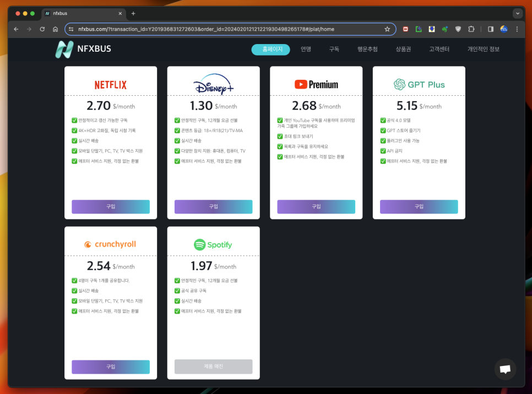
Task: Click 구입 button on Crunchyroll card
Action: coord(111,367)
